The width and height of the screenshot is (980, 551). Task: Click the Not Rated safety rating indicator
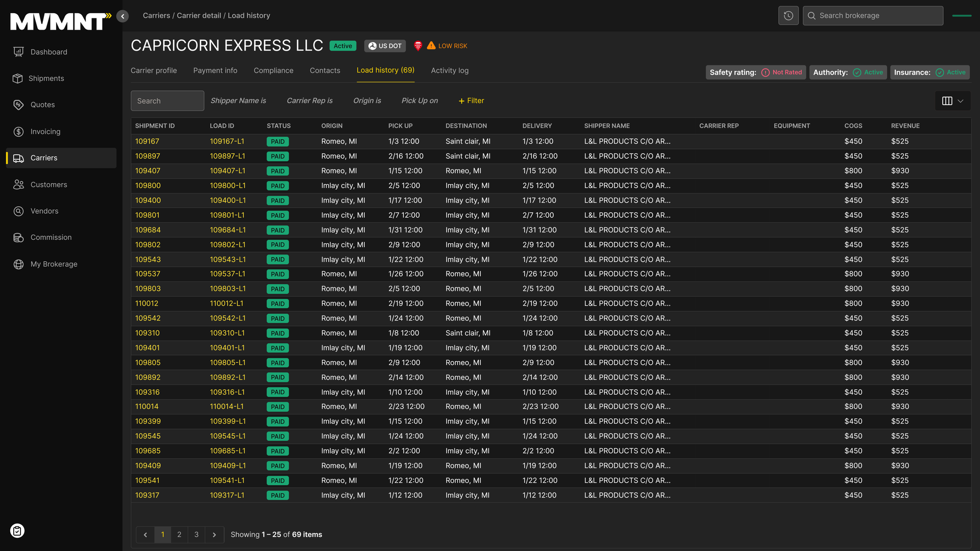(781, 72)
